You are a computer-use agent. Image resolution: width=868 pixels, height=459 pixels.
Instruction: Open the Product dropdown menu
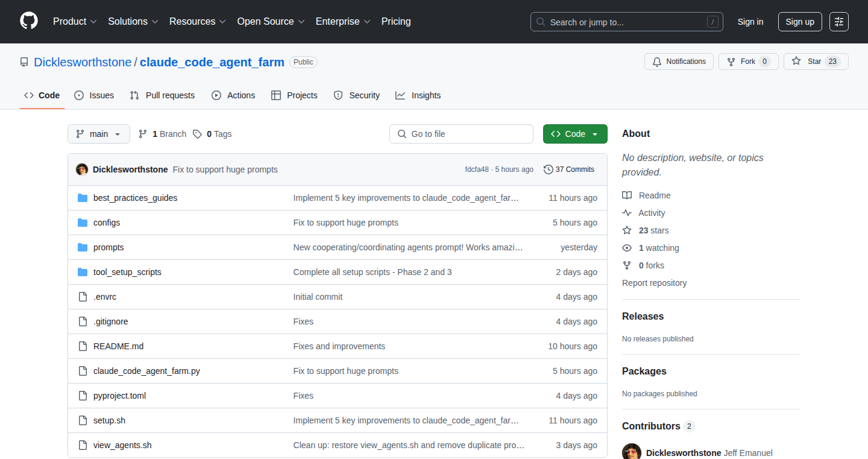click(x=75, y=21)
